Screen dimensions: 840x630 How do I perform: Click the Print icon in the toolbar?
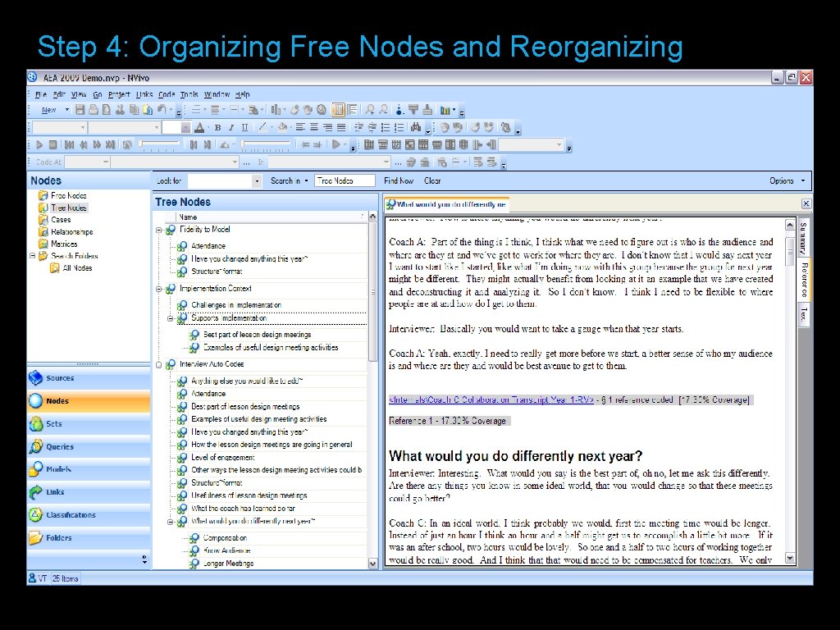94,110
